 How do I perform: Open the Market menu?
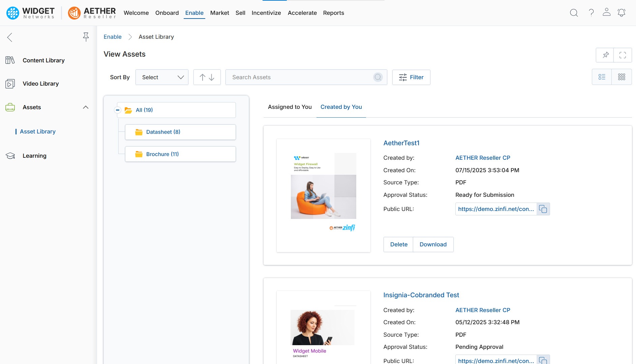219,13
